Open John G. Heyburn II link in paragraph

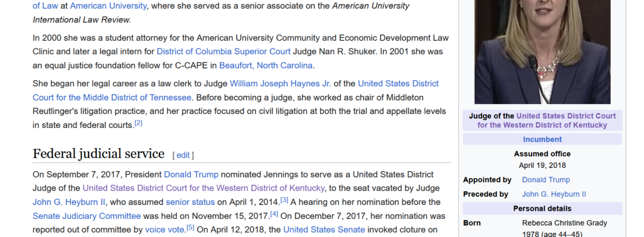tap(69, 202)
